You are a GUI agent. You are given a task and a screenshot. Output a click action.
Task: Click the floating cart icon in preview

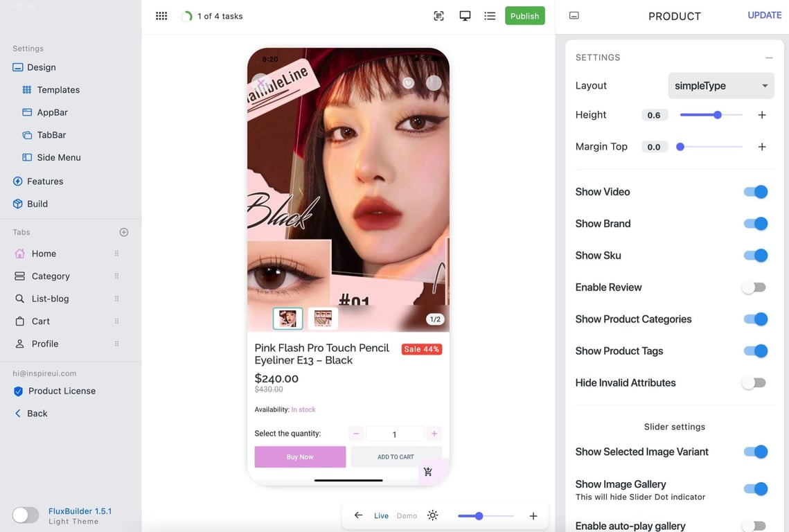tap(428, 472)
